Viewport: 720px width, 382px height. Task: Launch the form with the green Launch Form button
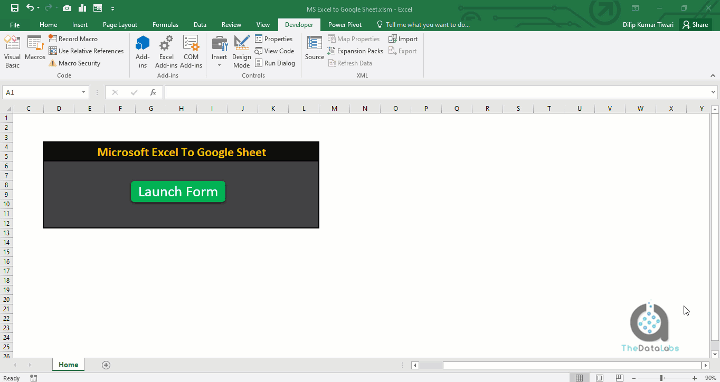coord(178,191)
